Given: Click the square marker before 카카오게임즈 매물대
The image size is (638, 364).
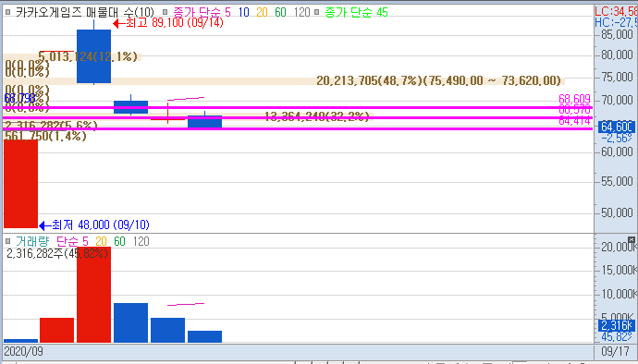Looking at the screenshot, I should click(7, 12).
